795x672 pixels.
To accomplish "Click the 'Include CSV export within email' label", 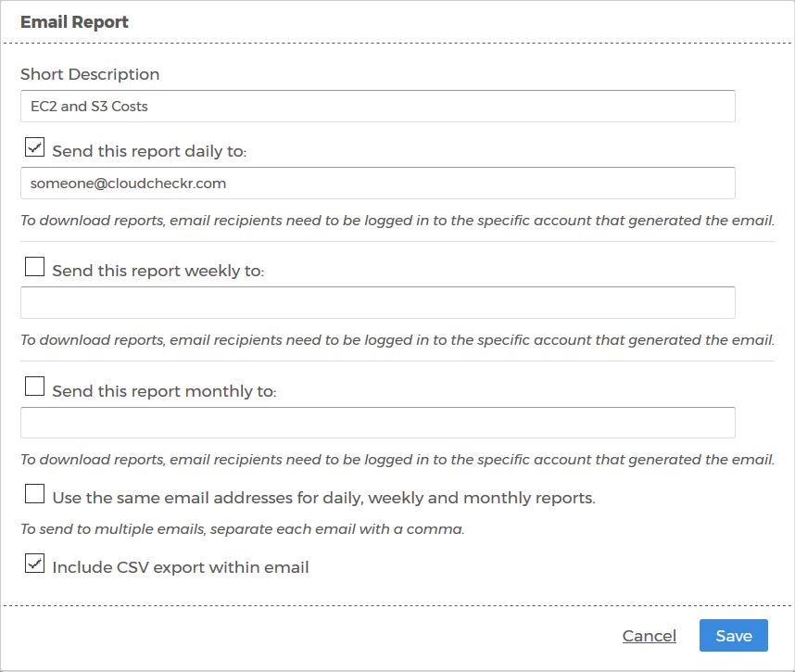I will click(181, 567).
